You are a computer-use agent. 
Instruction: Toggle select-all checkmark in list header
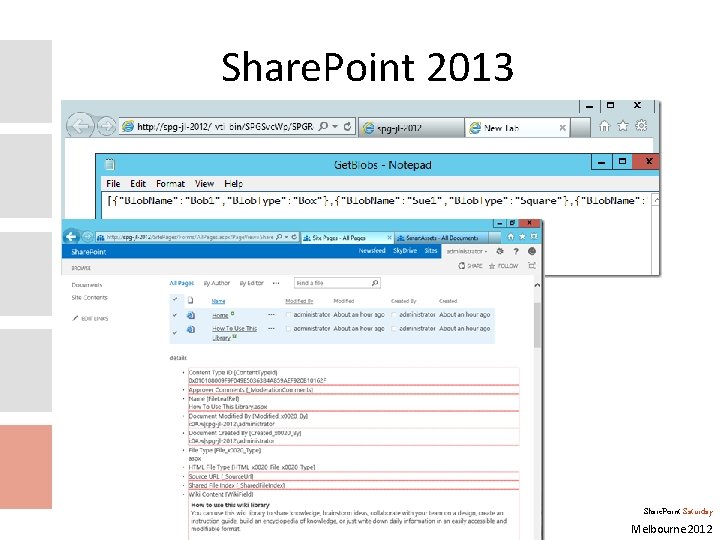click(x=175, y=299)
